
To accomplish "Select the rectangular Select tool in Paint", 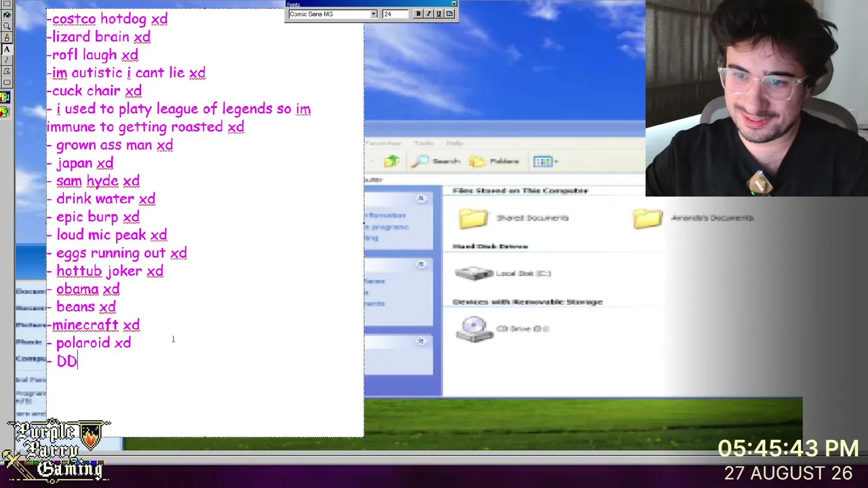I will click(7, 4).
